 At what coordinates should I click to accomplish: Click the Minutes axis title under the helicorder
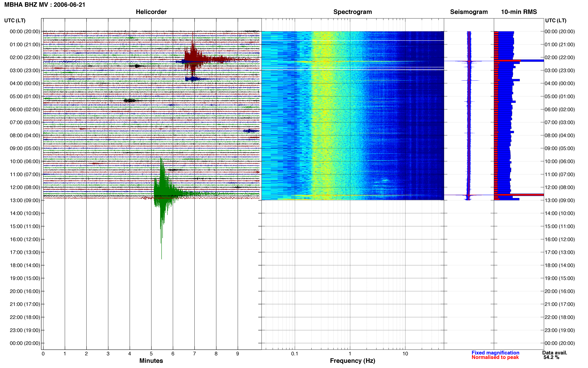(151, 361)
